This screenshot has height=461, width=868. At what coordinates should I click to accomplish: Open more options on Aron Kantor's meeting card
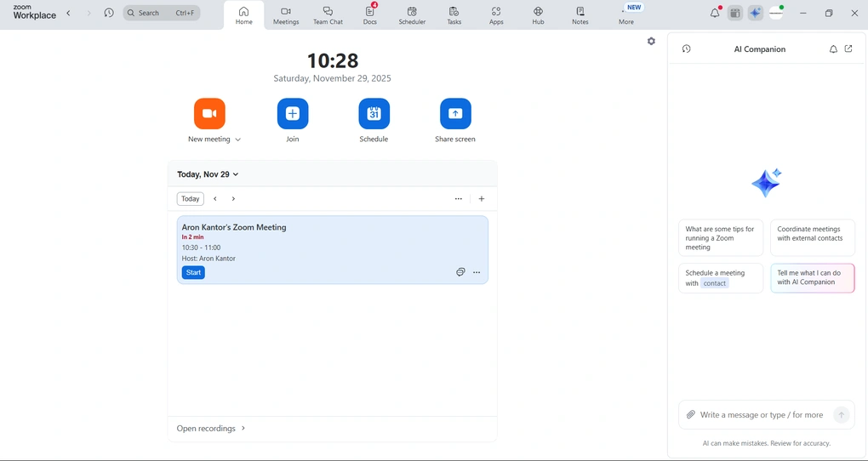pos(477,272)
